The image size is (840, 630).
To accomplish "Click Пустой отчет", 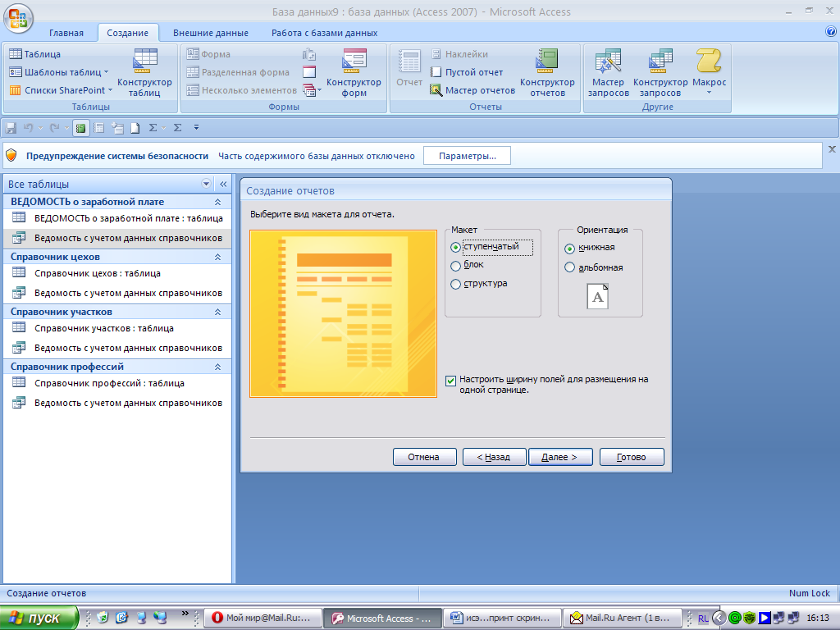I will coord(467,72).
